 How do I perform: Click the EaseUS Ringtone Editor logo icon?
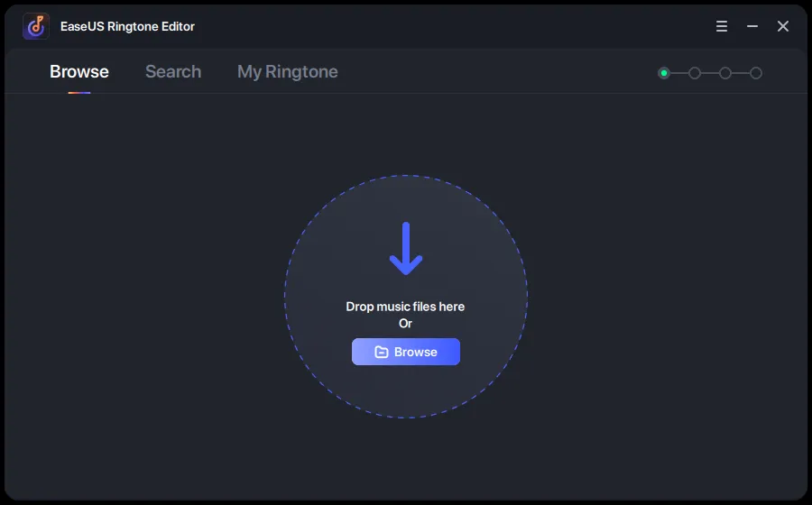click(35, 26)
